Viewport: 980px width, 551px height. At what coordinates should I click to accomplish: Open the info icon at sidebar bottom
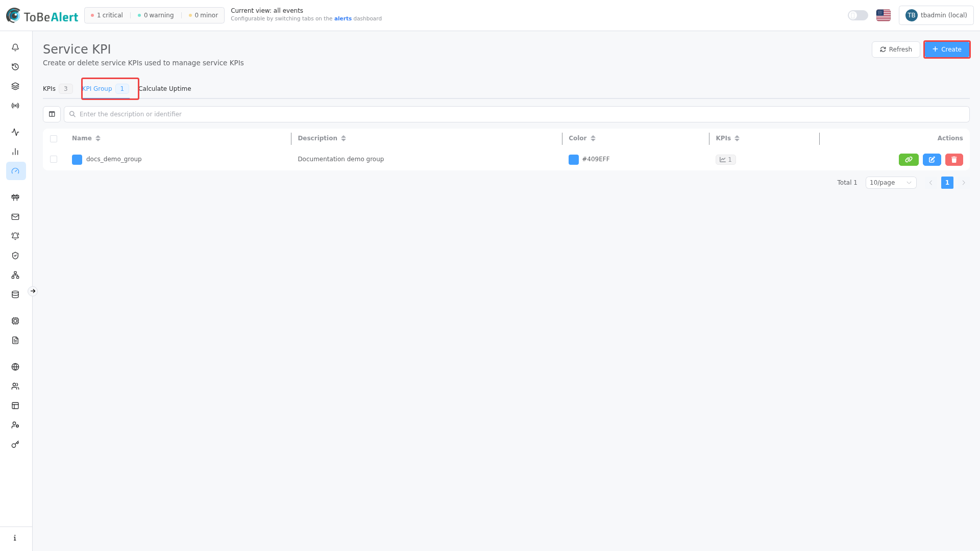coord(15,538)
